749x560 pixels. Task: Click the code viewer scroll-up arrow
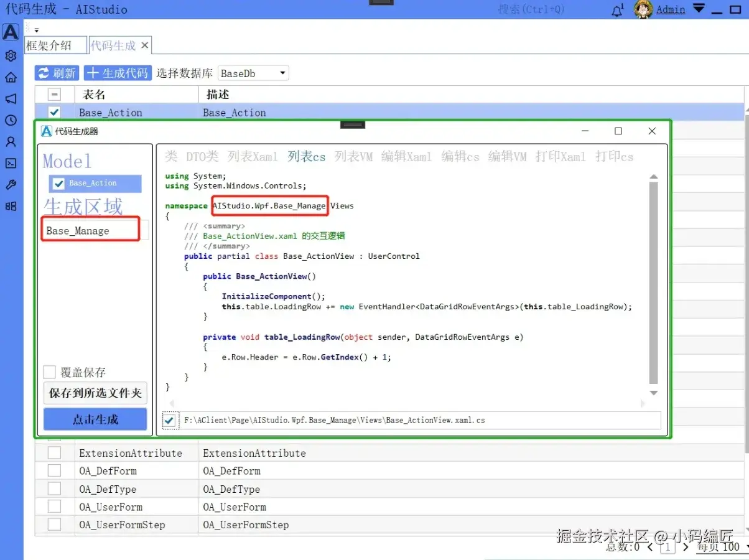click(x=653, y=176)
